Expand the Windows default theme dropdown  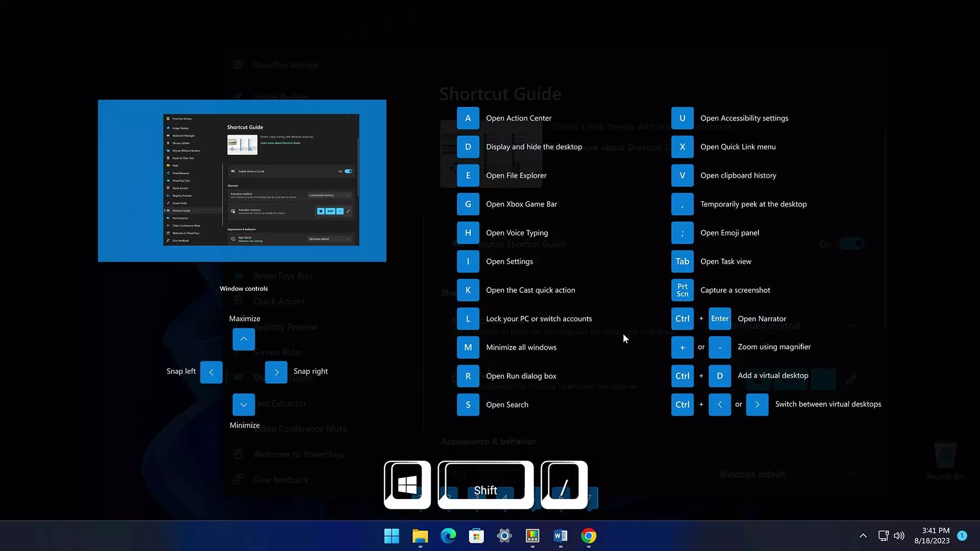(x=786, y=474)
